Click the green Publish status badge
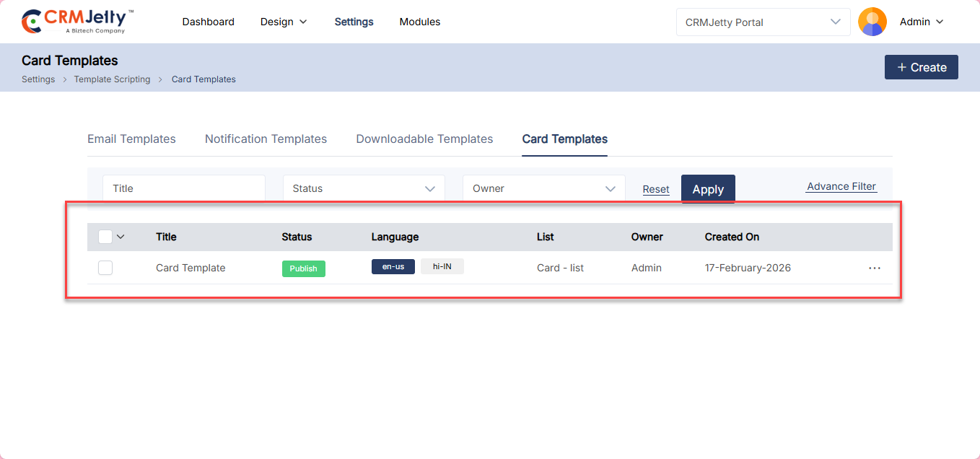 [x=303, y=268]
